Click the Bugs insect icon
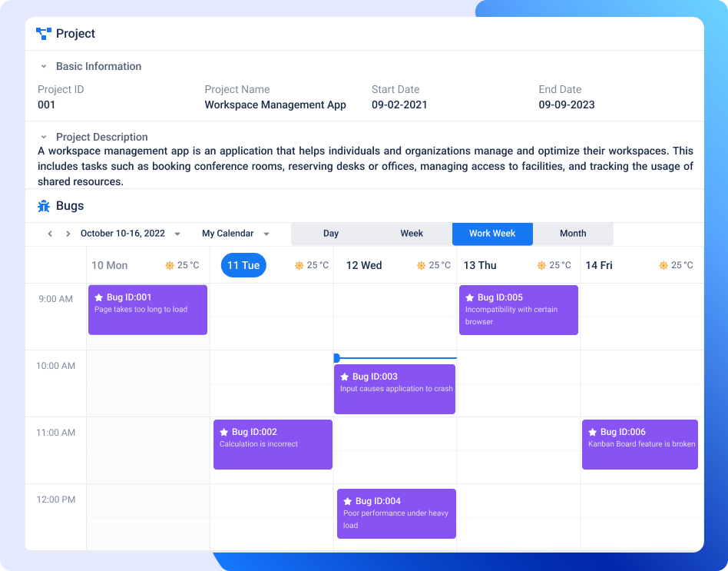 click(44, 206)
